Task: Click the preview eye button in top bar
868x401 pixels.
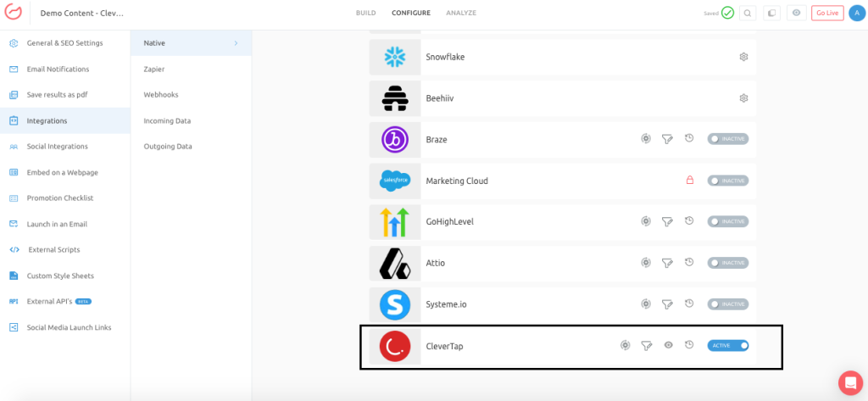Action: [796, 14]
